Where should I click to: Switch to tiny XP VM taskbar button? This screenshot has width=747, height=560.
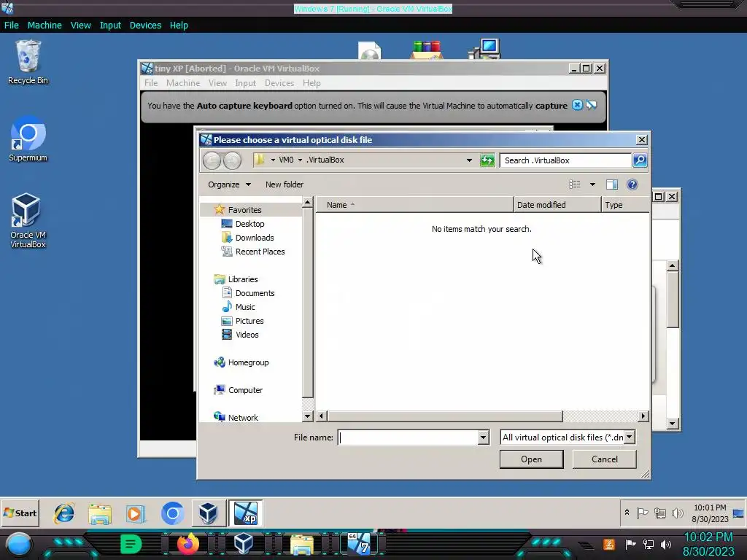click(x=245, y=513)
